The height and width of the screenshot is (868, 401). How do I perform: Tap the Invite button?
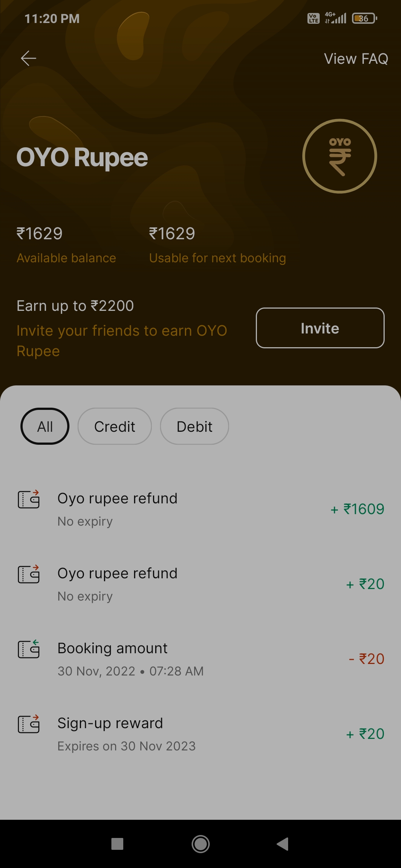click(320, 328)
